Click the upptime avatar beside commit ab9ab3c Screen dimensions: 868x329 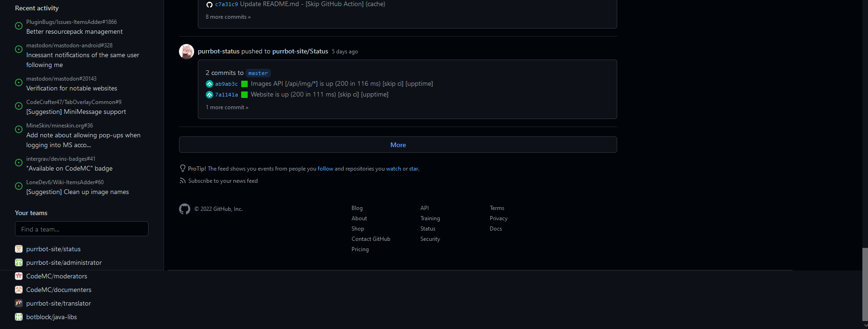click(x=210, y=84)
